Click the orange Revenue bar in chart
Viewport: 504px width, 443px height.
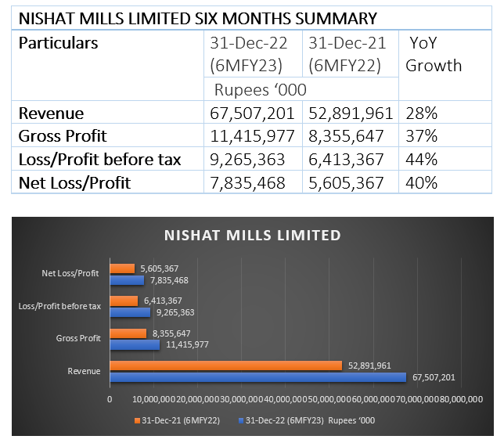pos(226,366)
